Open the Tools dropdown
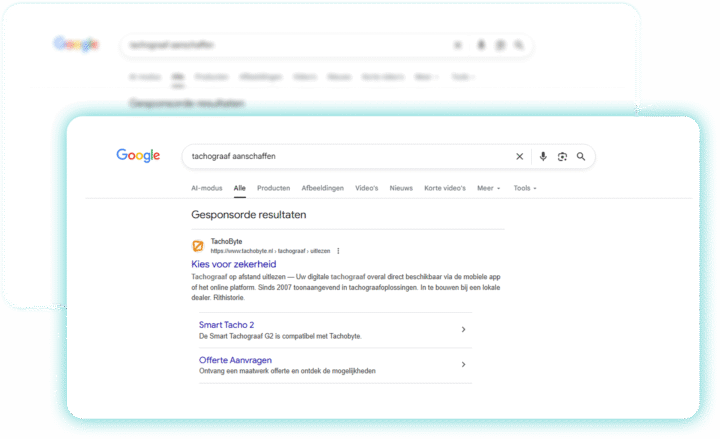Screen dimensions: 720x439 coord(525,188)
